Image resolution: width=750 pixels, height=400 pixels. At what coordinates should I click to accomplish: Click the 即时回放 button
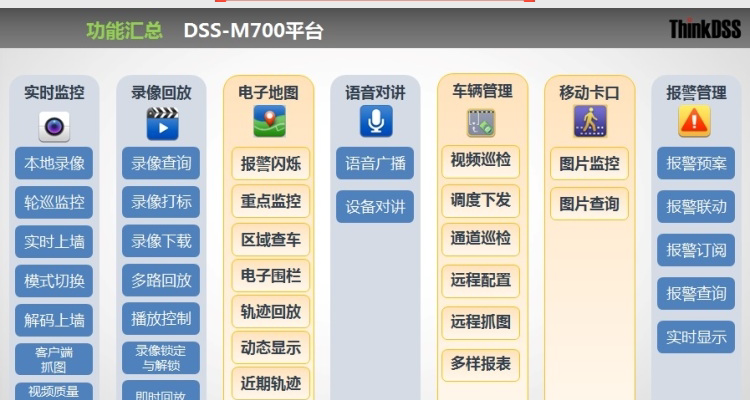[161, 390]
